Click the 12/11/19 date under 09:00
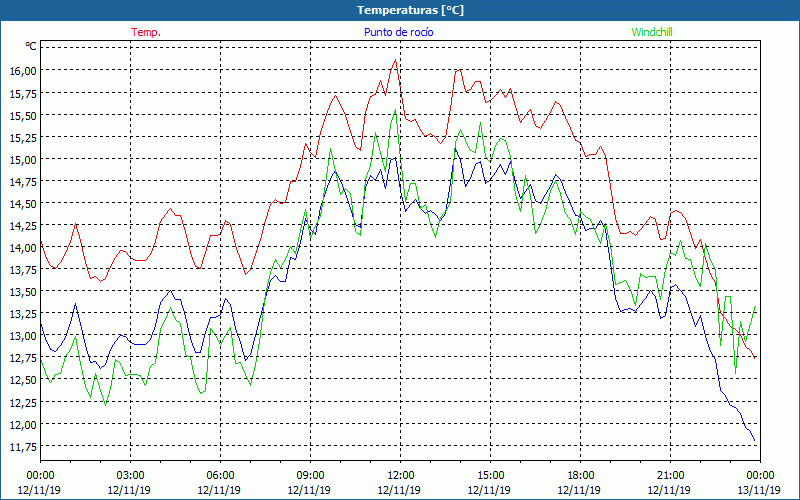Image resolution: width=800 pixels, height=500 pixels. 309,490
